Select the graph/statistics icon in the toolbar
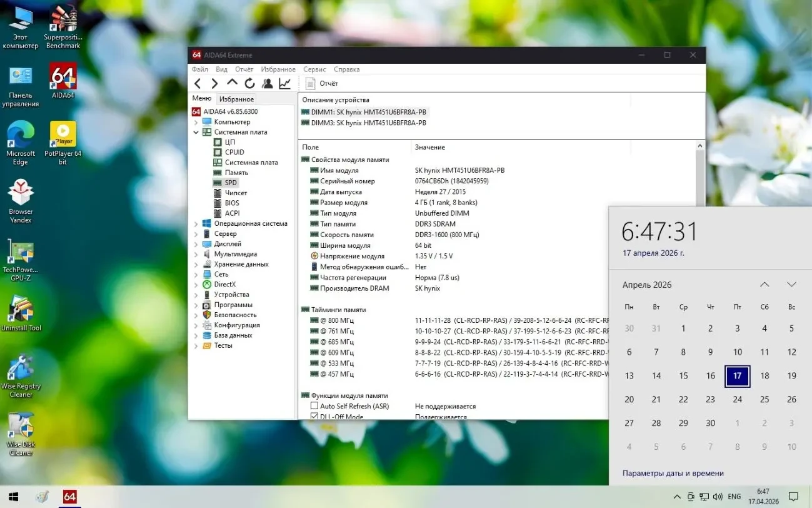812x508 pixels. (285, 83)
